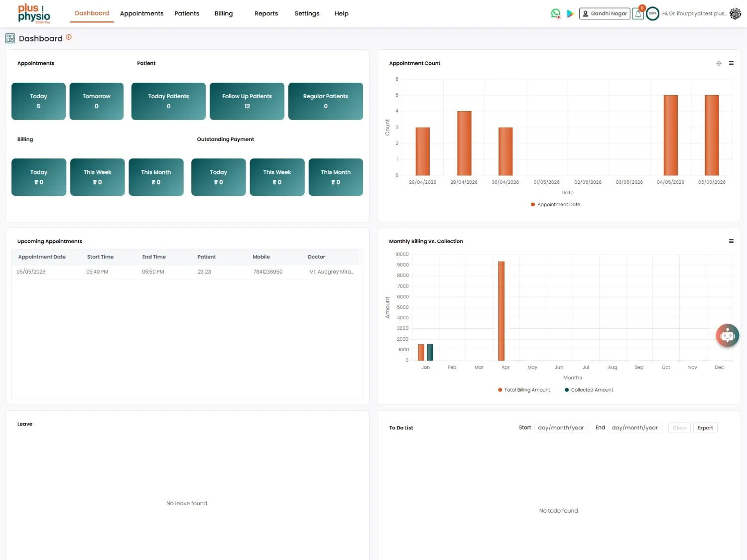Toggle Total Billing Amount legend series
The width and height of the screenshot is (747, 560).
[x=524, y=390]
